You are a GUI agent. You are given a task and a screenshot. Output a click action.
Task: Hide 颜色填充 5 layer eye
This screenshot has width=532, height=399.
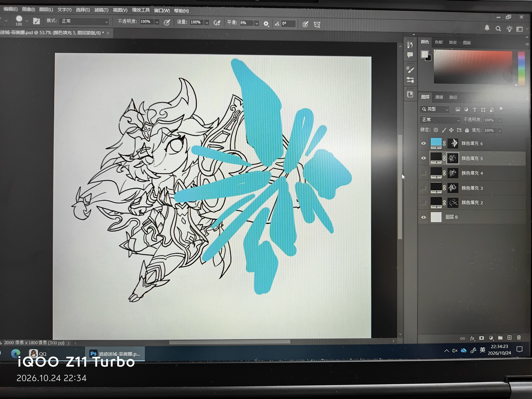(424, 158)
